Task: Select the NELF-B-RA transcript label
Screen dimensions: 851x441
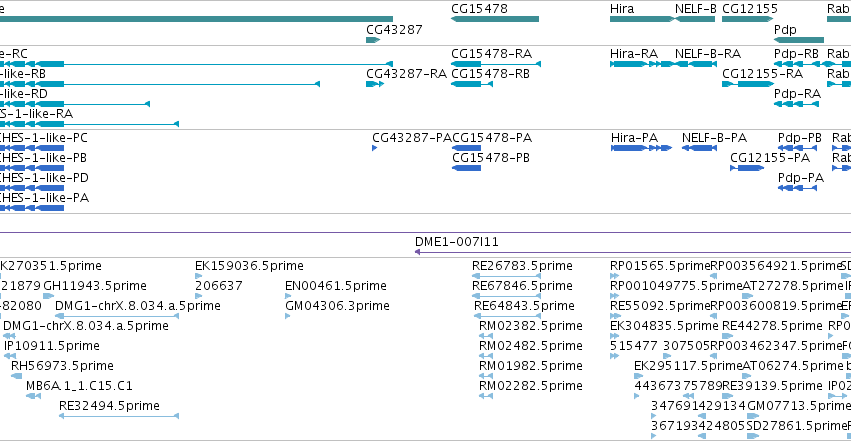Action: click(x=708, y=54)
